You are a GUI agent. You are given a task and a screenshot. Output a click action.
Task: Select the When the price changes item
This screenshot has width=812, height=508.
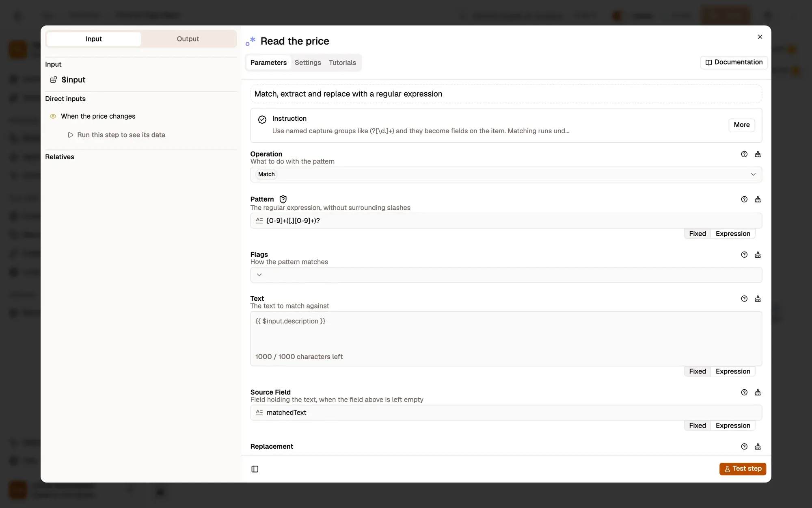(x=98, y=116)
